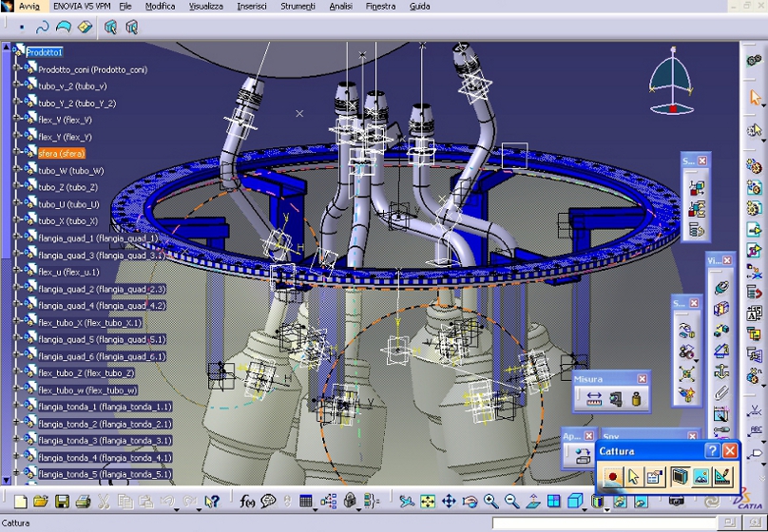Expand the flangia_tonda_3 tree node
The height and width of the screenshot is (532, 768).
coord(16,441)
